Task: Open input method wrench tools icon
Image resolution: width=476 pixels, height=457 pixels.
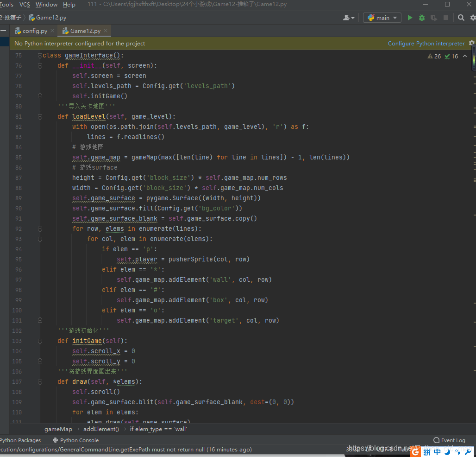Action: [468, 452]
